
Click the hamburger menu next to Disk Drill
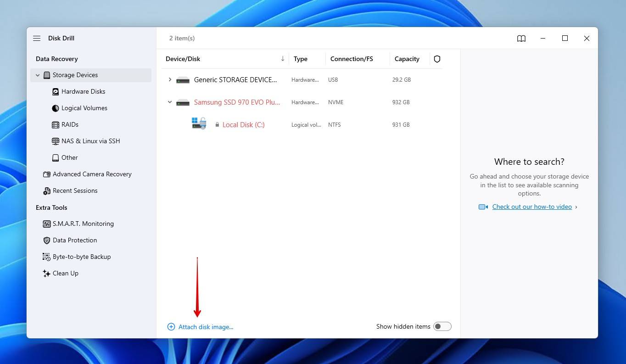37,38
